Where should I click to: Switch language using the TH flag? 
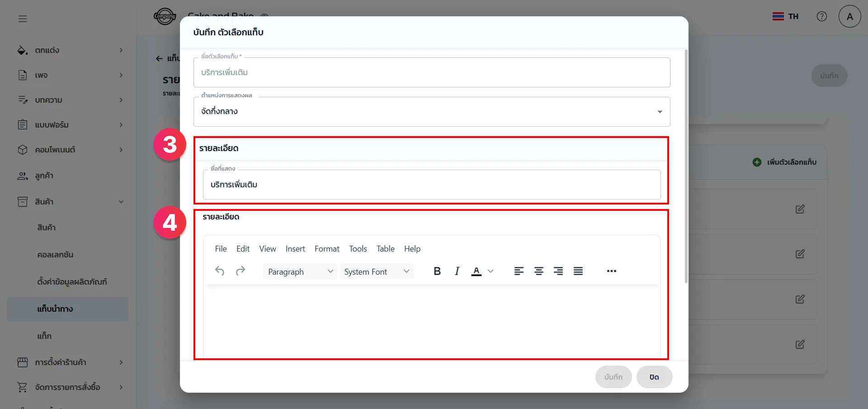click(785, 17)
